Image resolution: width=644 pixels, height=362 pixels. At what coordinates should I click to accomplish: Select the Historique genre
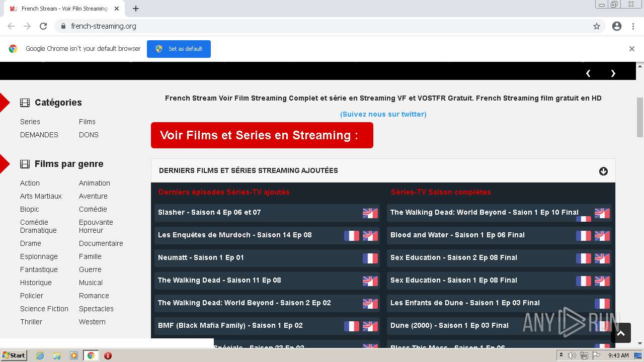[36, 283]
